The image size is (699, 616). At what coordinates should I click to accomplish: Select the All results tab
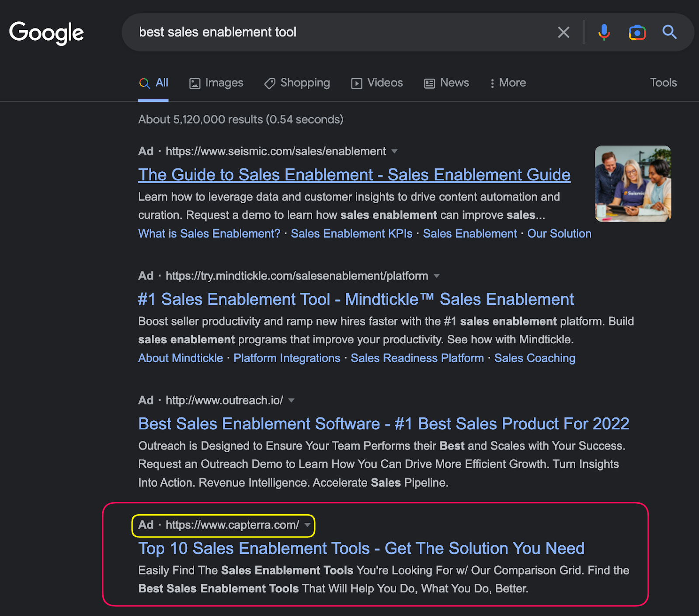153,83
